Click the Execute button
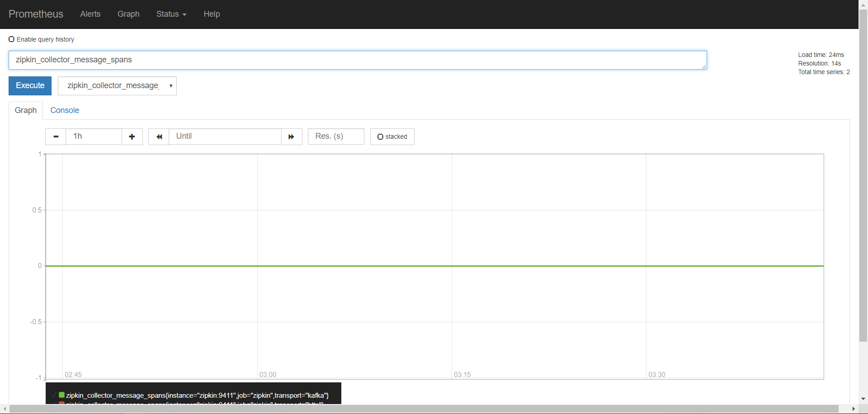The height and width of the screenshot is (414, 868). tap(30, 86)
